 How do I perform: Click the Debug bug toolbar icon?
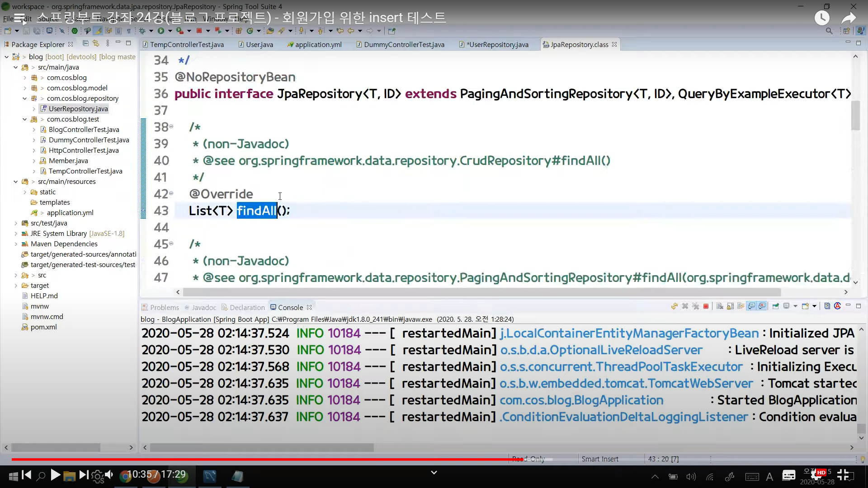click(x=142, y=31)
